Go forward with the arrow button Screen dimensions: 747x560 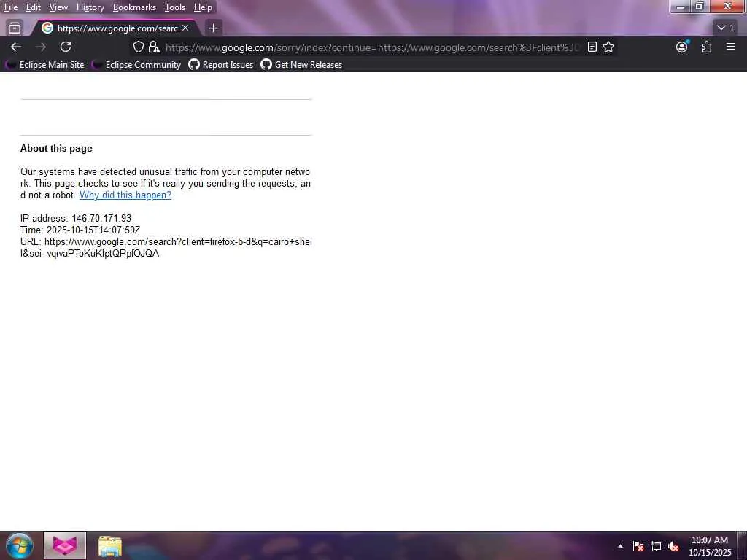coord(41,47)
